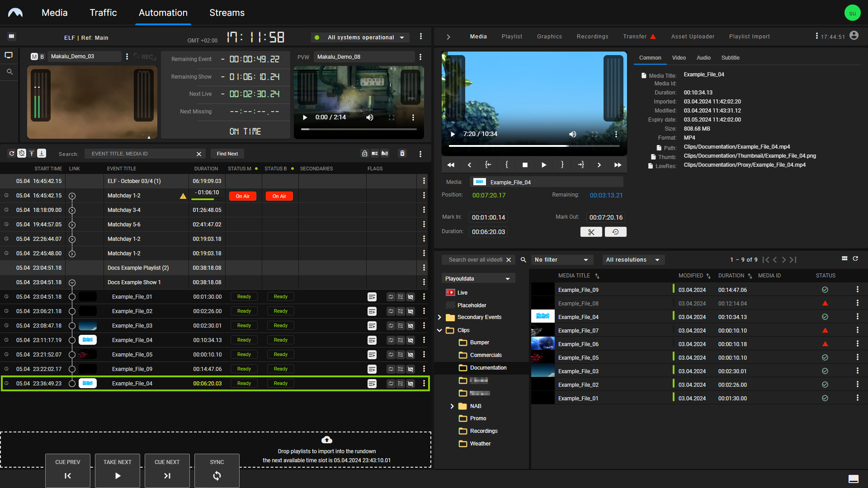Open the notes icon on Example_File_01 row
868x488 pixels.
click(372, 297)
